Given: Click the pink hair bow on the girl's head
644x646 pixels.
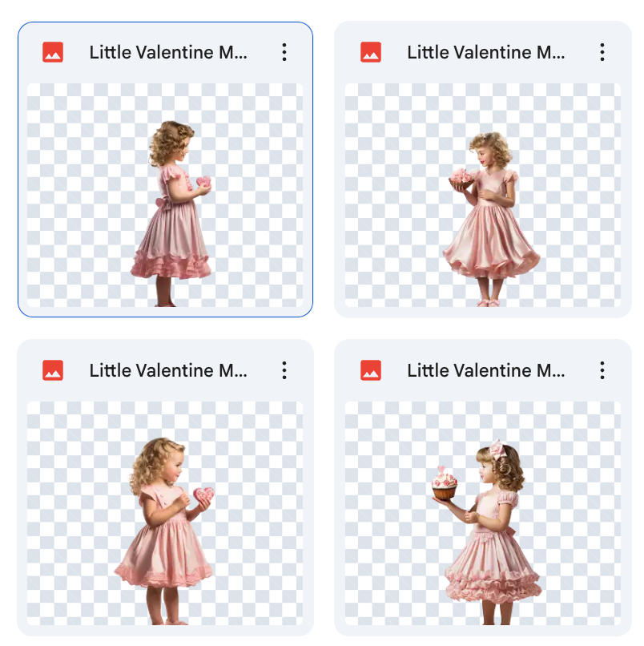Looking at the screenshot, I should click(x=497, y=448).
